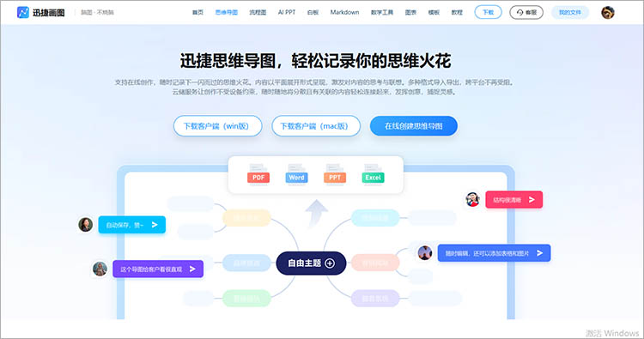Go to 首页 in the navigation bar
This screenshot has width=644, height=339.
click(198, 12)
